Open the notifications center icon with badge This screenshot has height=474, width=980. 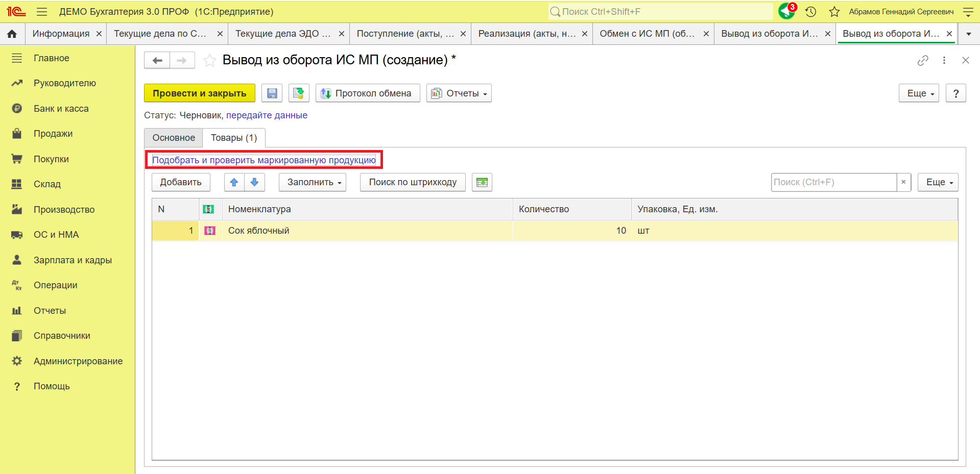[787, 11]
